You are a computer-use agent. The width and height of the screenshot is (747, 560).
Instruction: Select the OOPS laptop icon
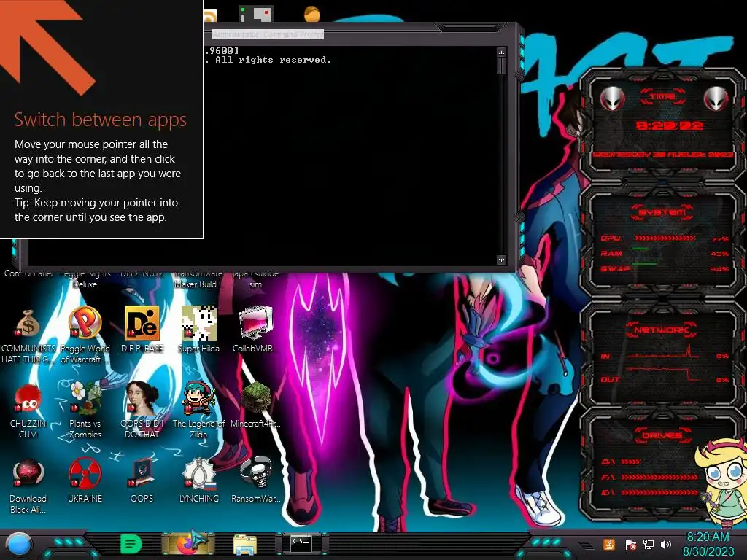142,472
